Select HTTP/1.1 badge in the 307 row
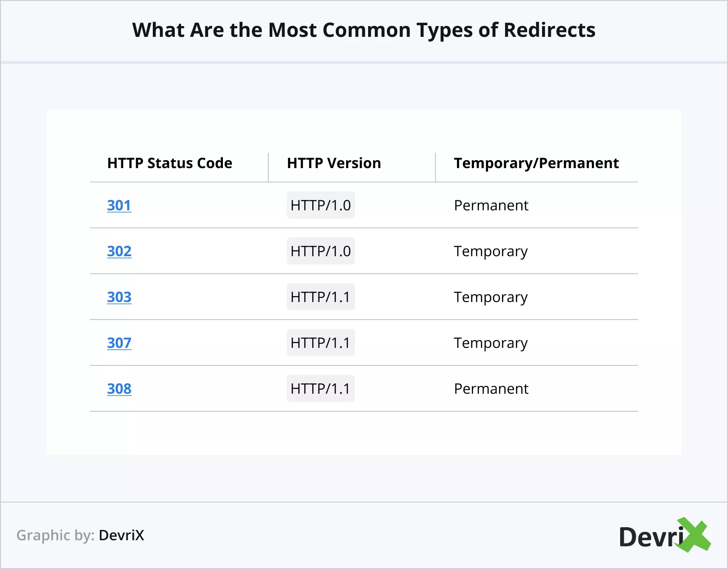Image resolution: width=728 pixels, height=569 pixels. point(321,343)
